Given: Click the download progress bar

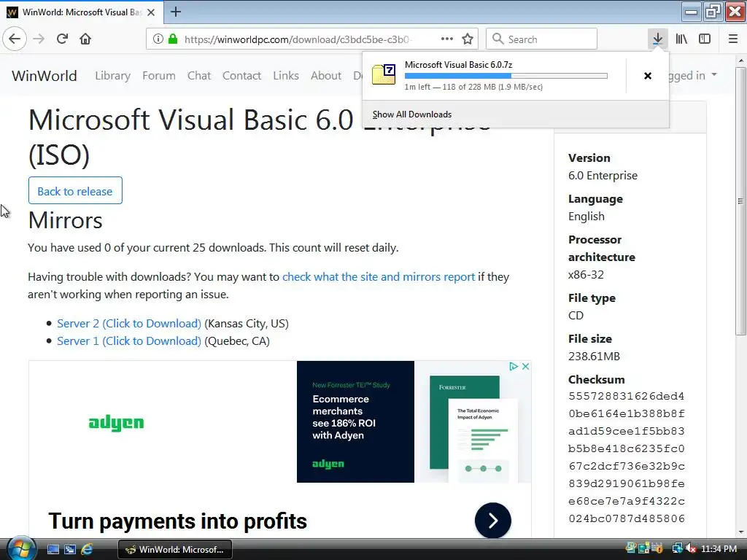Looking at the screenshot, I should (x=506, y=76).
